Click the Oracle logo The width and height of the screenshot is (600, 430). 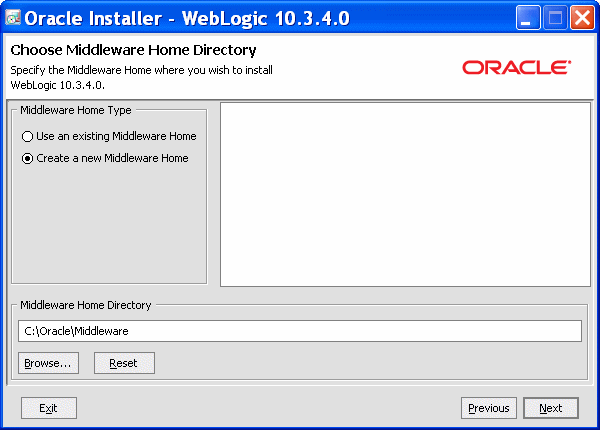click(x=517, y=67)
